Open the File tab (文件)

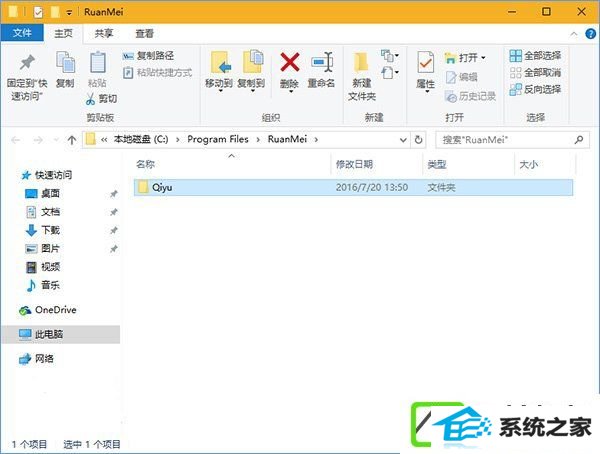pyautogui.click(x=22, y=33)
